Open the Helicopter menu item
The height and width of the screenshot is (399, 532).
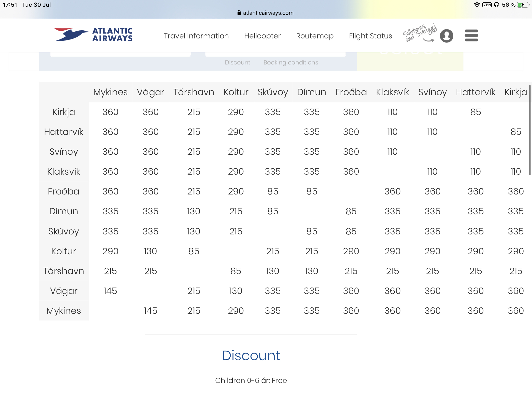coord(262,36)
